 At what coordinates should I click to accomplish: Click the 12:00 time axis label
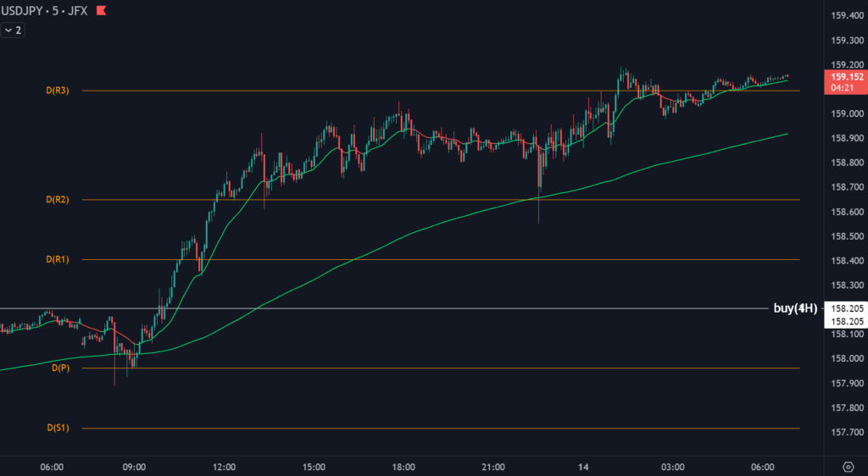pos(225,467)
